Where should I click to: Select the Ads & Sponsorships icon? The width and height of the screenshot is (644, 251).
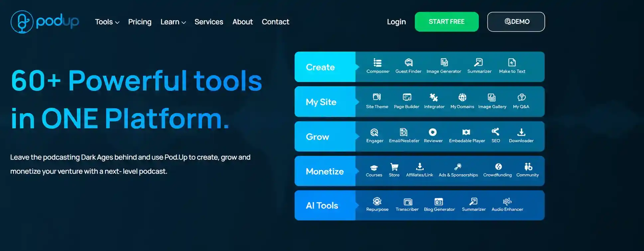pyautogui.click(x=458, y=167)
